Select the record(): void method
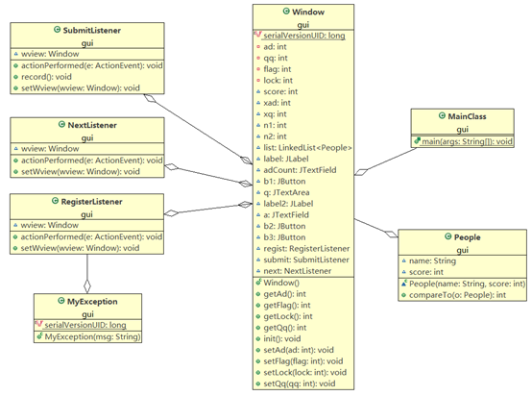This screenshot has width=532, height=396. [46, 77]
